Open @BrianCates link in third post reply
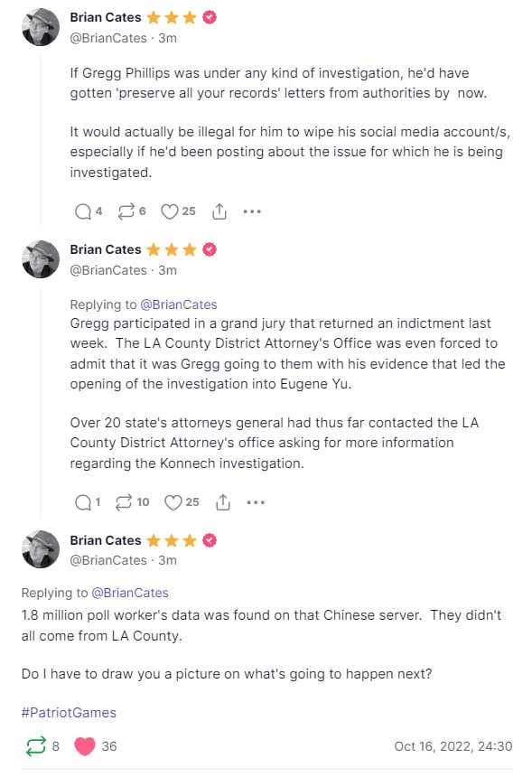 click(x=130, y=593)
